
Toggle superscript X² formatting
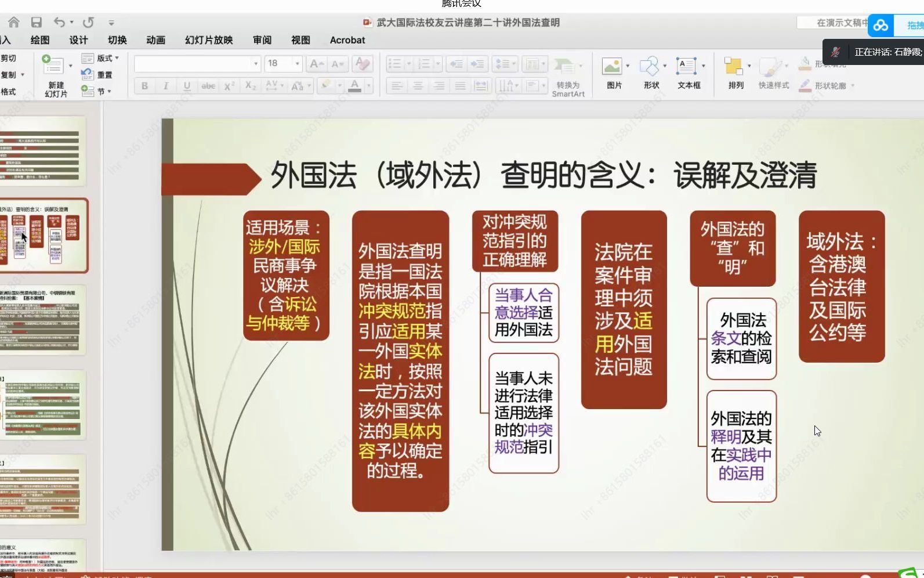(229, 86)
